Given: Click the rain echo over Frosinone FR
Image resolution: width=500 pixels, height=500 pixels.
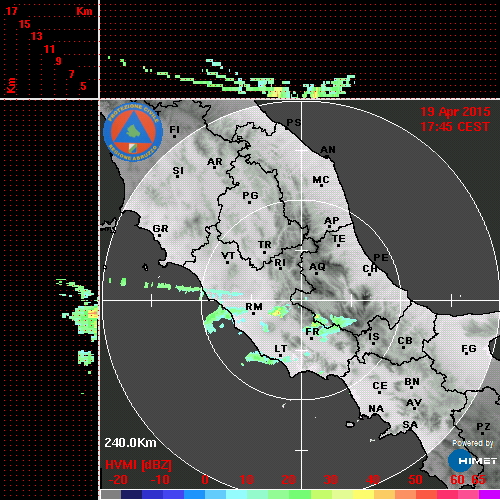Looking at the screenshot, I should point(328,328).
